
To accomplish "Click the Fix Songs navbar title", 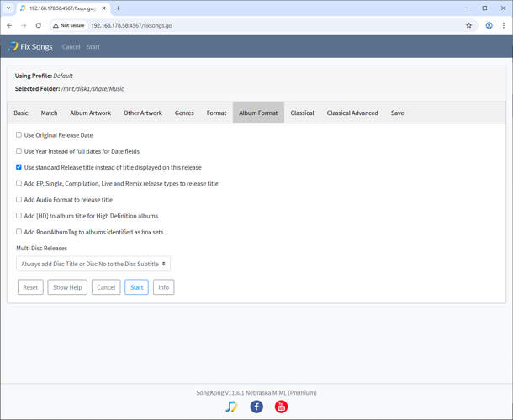I will pos(36,47).
